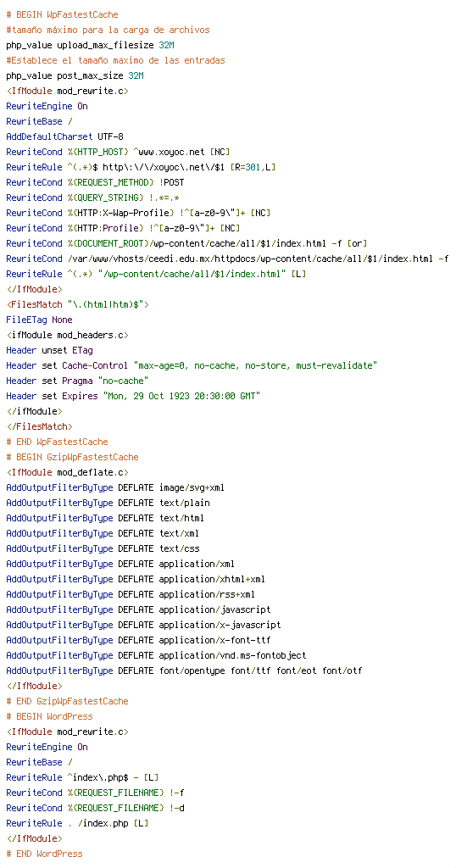Click the 'FileETag None' line
The image size is (456, 868).
pos(39,320)
